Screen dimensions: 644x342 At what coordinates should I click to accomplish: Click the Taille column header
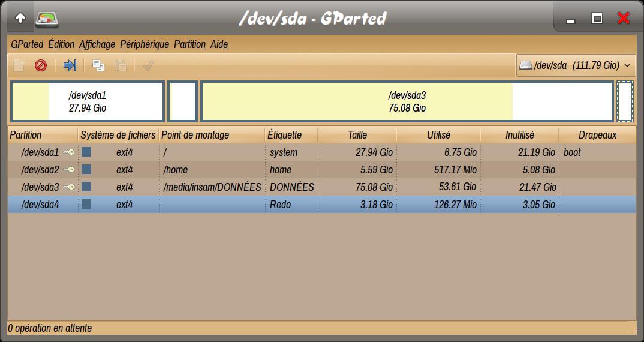[x=357, y=135]
